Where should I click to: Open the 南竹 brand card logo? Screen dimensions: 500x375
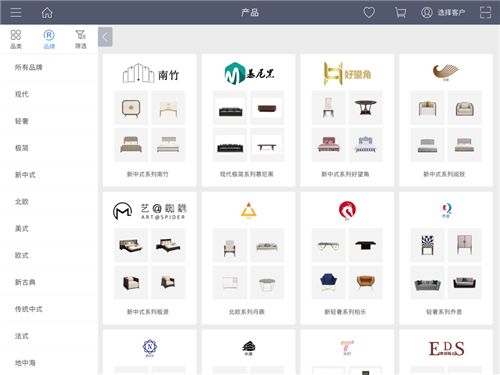click(x=150, y=73)
